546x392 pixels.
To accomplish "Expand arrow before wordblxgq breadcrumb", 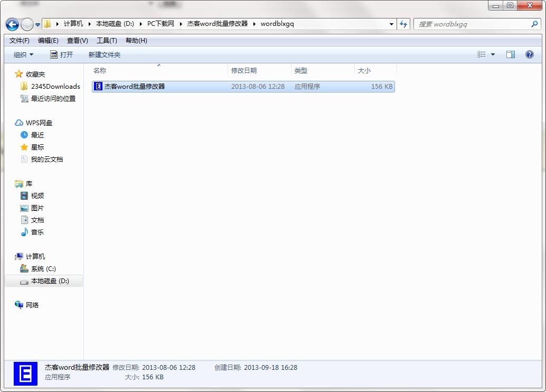I will [x=254, y=24].
